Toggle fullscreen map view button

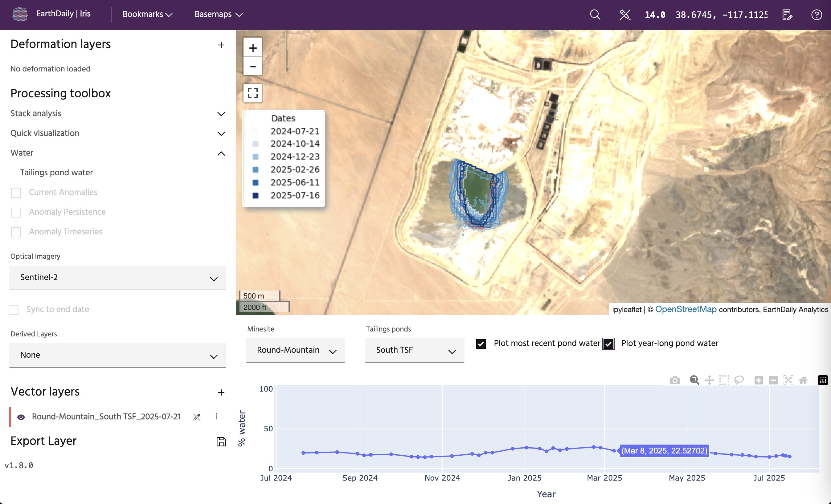[x=253, y=93]
